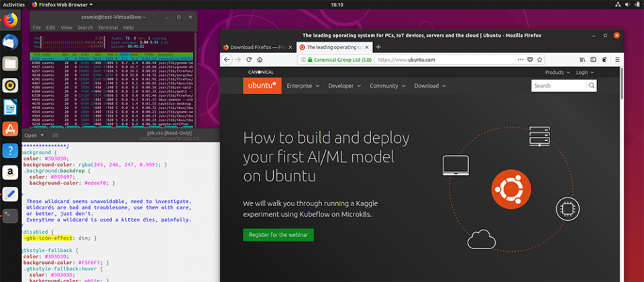Launch Rhythmbox from the dock
The height and width of the screenshot is (282, 644).
[x=10, y=85]
